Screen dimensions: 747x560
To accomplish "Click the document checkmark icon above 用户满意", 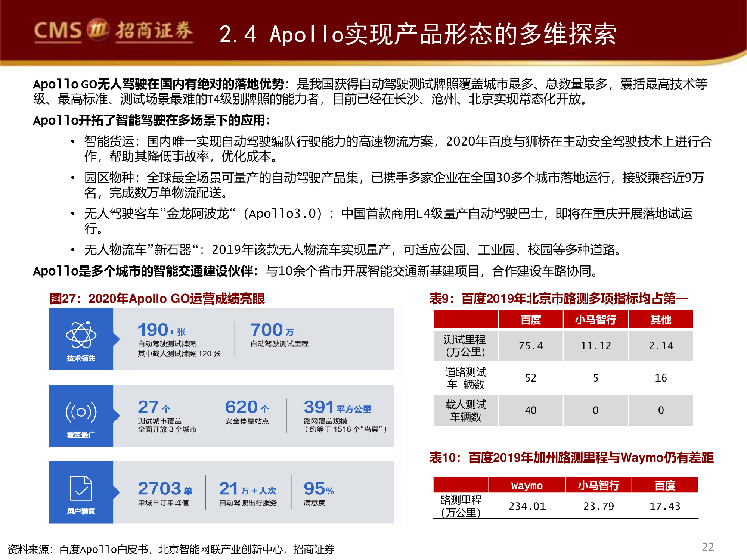I will (x=81, y=488).
